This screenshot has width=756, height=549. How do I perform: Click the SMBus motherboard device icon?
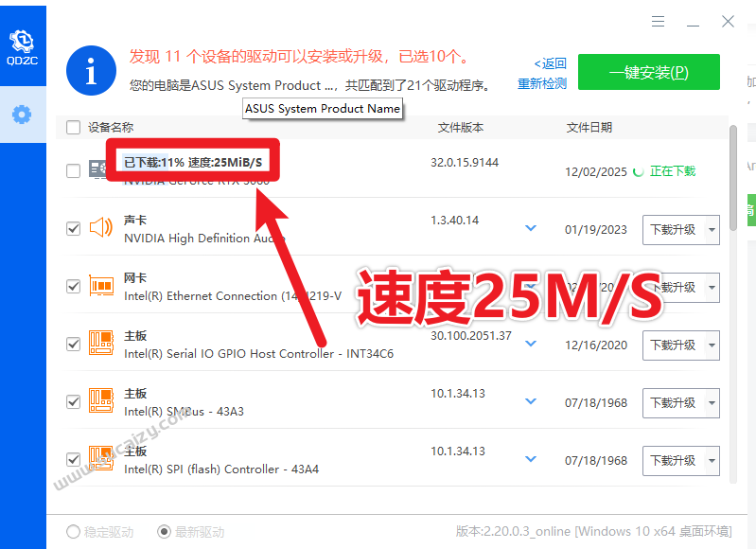click(100, 401)
